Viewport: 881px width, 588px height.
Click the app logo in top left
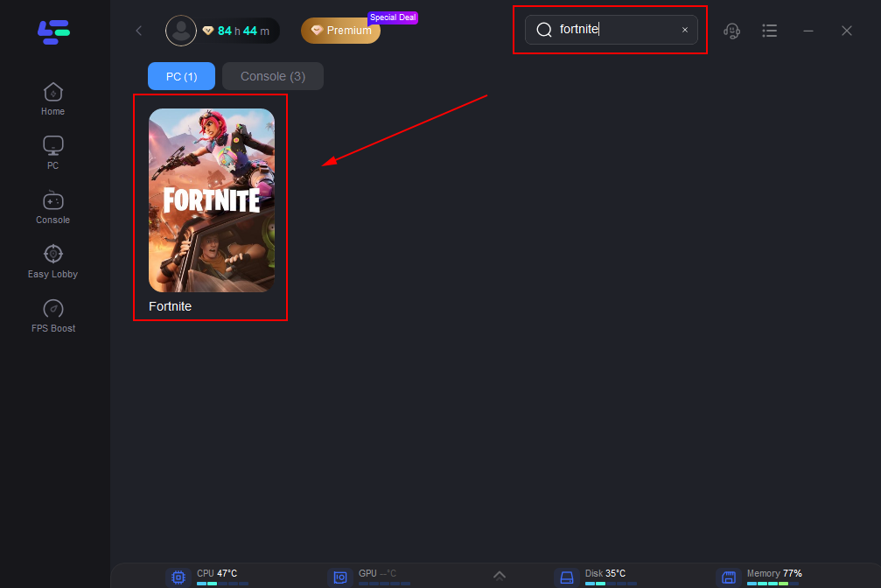(53, 31)
